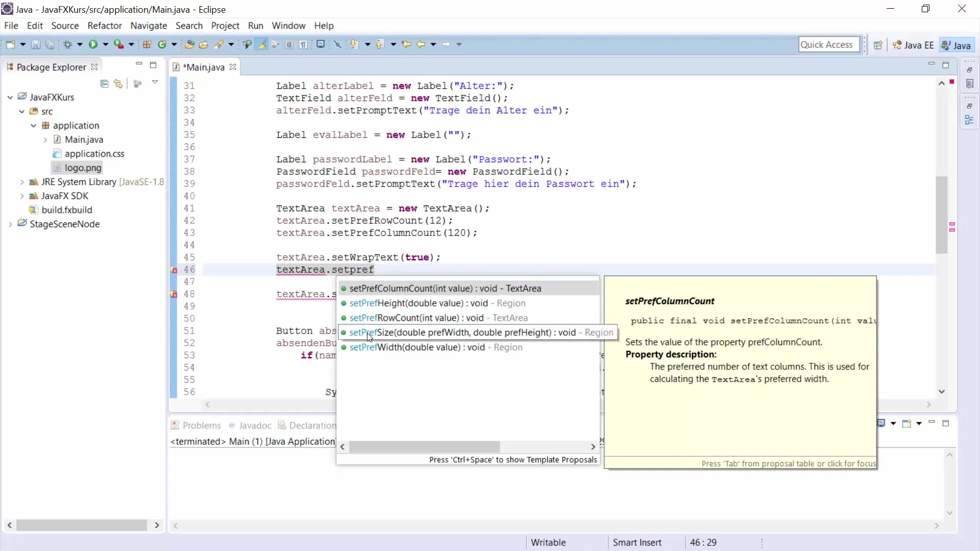
Task: Go Back with the yellow left arrow
Action: [x=421, y=44]
